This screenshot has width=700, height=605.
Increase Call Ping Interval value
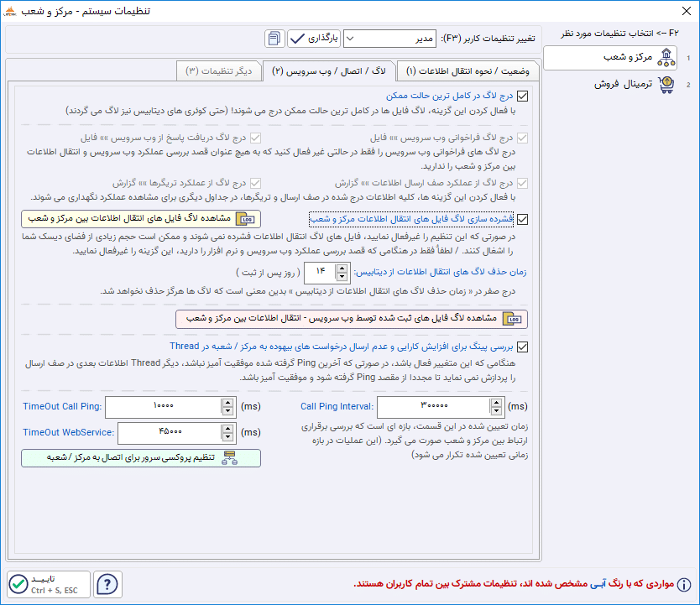[496, 403]
